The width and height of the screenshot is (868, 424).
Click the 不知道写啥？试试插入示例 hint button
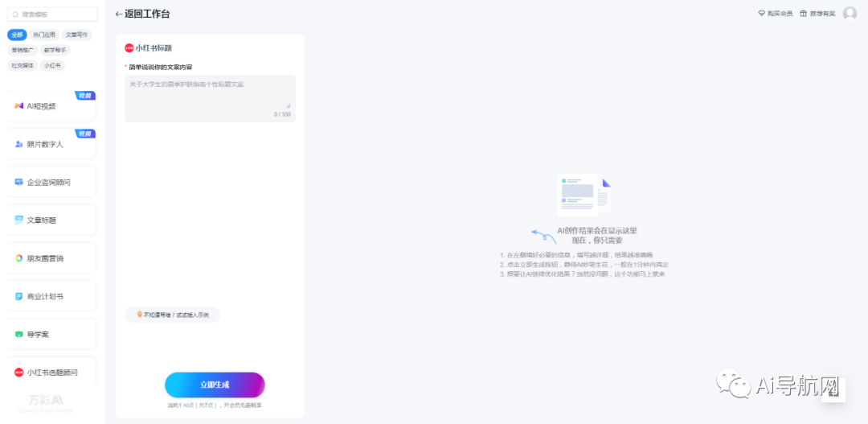(x=172, y=315)
